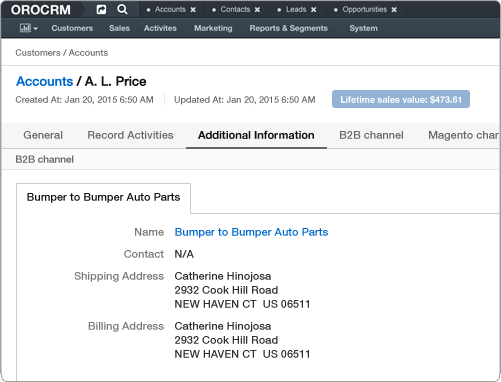
Task: Click the B2B channel subsection header
Action: coord(44,159)
